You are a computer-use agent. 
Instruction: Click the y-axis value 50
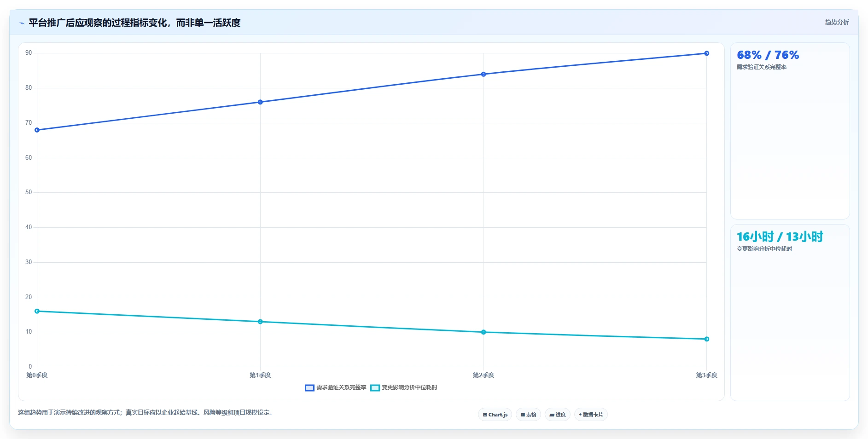click(x=29, y=192)
